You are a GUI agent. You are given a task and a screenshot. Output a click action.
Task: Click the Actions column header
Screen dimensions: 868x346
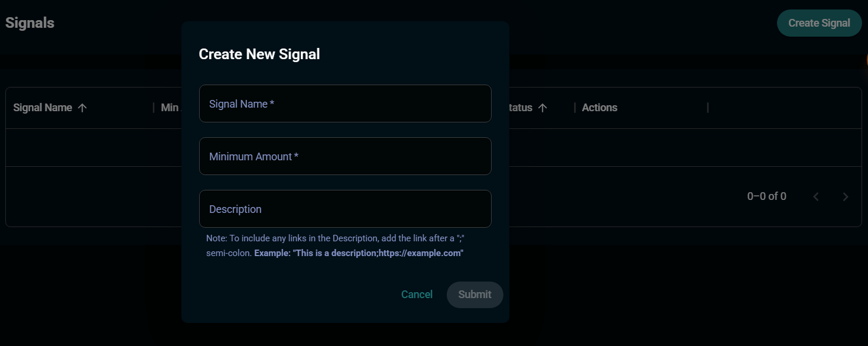click(599, 107)
